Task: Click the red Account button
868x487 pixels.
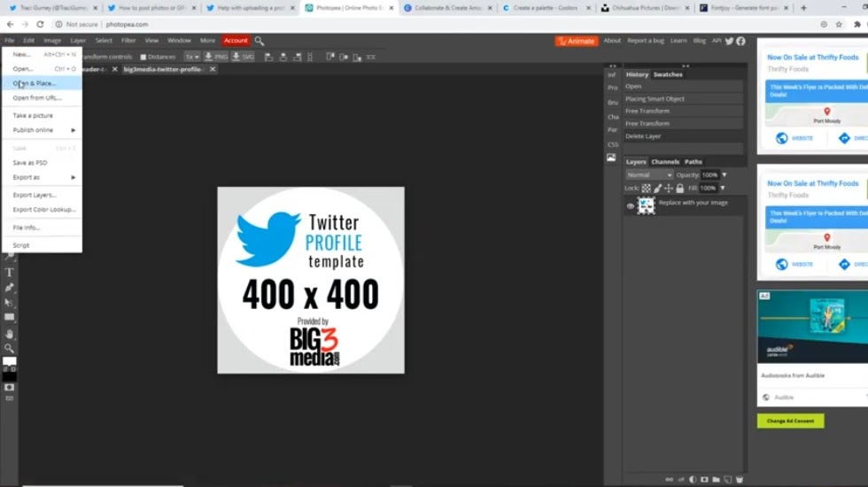Action: click(236, 41)
